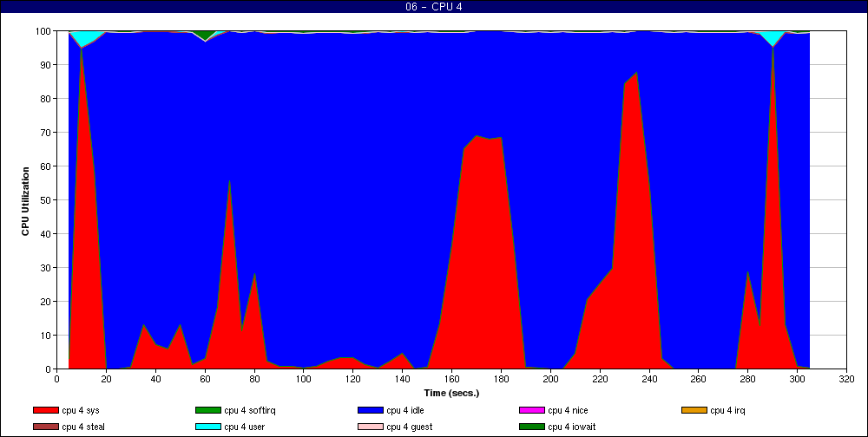
Task: Click the dark green cpu 4 iowait legend swatch
Action: pyautogui.click(x=532, y=427)
